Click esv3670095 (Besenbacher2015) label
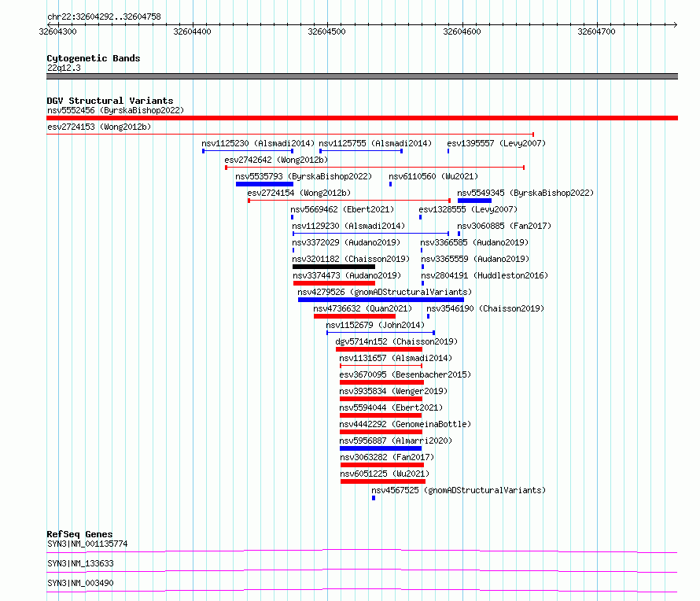 (405, 374)
